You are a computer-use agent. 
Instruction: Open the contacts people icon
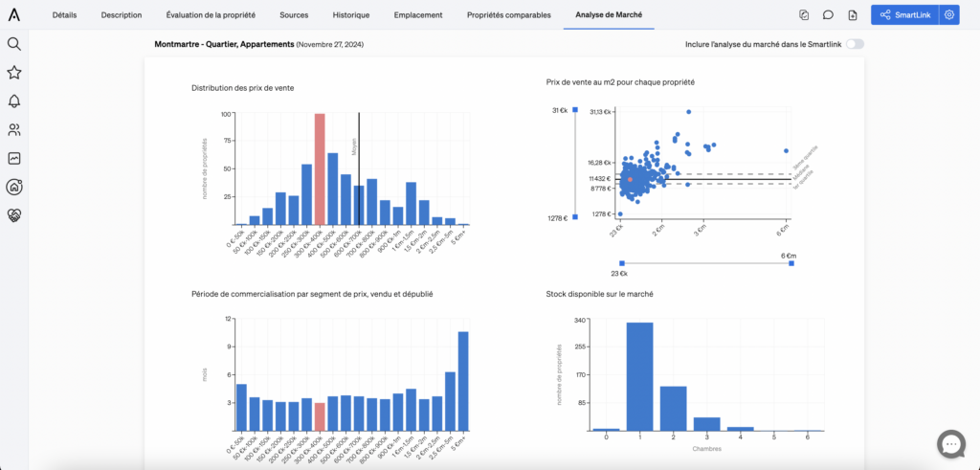13,130
